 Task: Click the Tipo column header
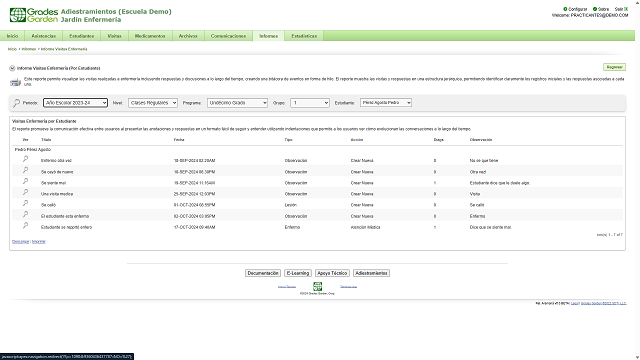[289, 140]
